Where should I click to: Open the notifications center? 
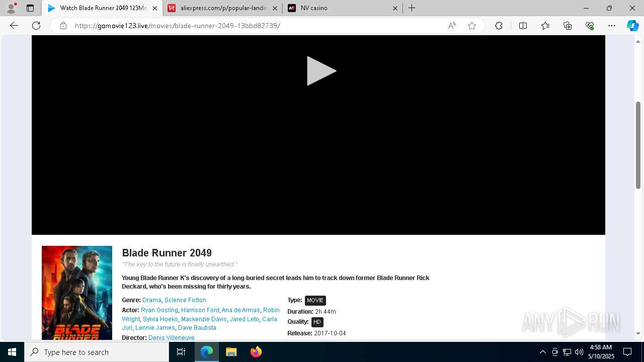click(628, 352)
